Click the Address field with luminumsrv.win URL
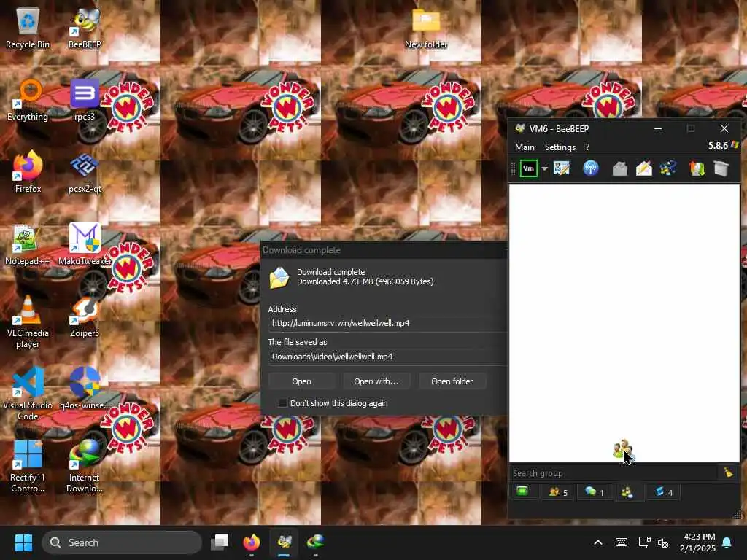Screen dimensions: 747x560 tap(387, 323)
